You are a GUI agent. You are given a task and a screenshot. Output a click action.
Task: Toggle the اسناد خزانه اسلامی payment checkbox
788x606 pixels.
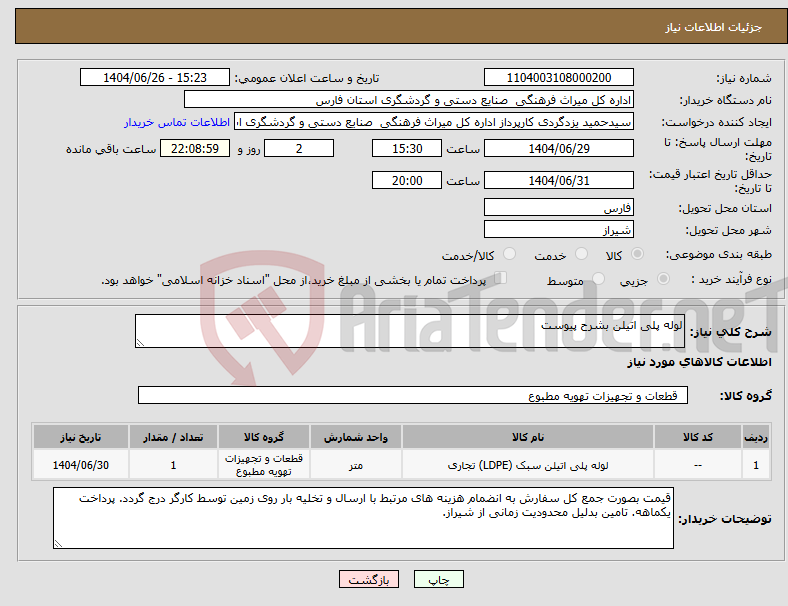(501, 278)
